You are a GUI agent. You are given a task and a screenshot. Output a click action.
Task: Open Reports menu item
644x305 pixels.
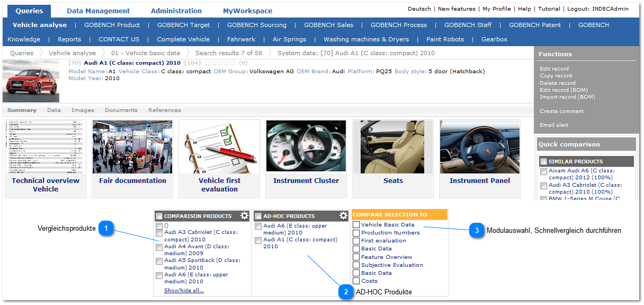(69, 39)
